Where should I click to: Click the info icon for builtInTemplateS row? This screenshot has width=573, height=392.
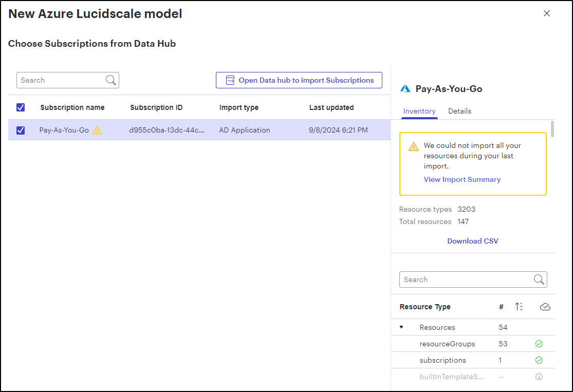tap(539, 377)
